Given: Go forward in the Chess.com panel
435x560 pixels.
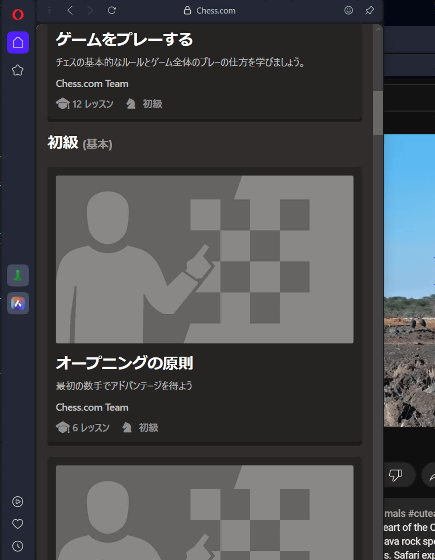Looking at the screenshot, I should click(x=90, y=10).
